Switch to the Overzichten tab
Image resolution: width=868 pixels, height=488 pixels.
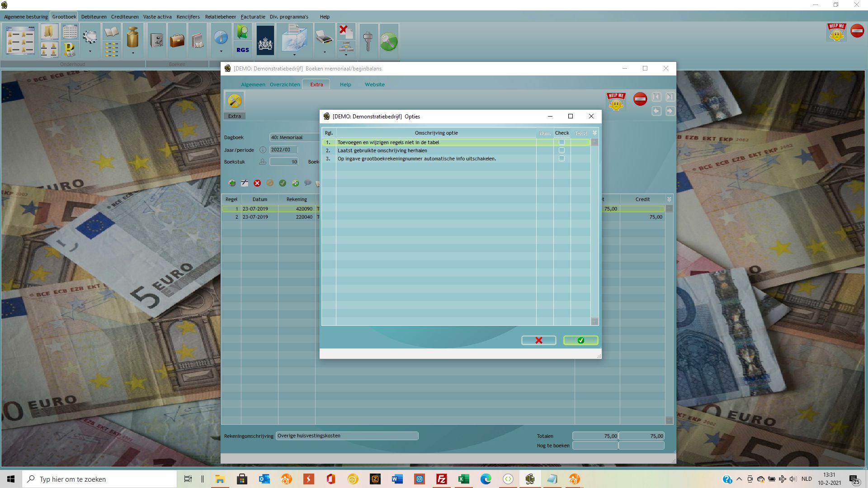point(285,84)
